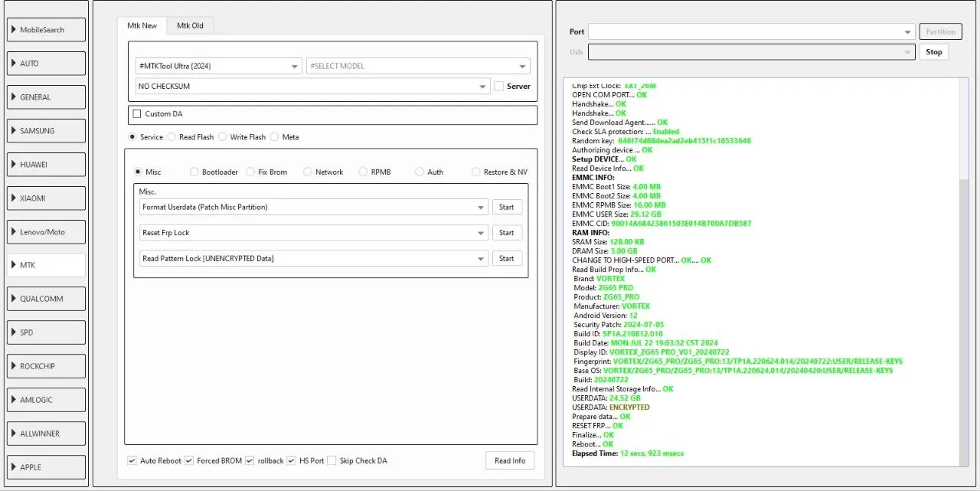Start Read Pattern Lock operation
The image size is (980, 491).
click(507, 259)
